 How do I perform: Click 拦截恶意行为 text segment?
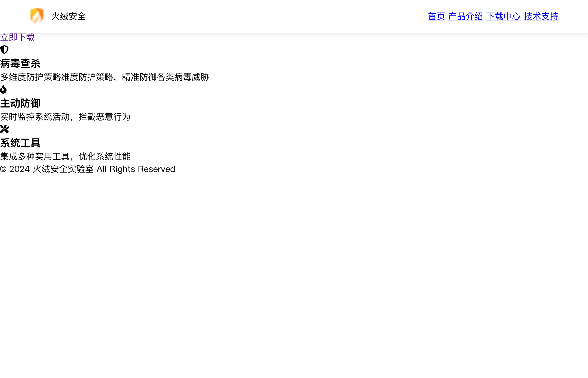pyautogui.click(x=105, y=117)
